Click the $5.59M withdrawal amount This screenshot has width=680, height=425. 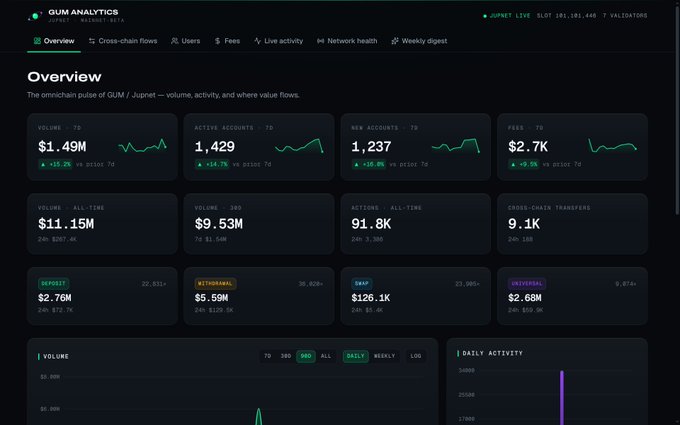click(211, 298)
